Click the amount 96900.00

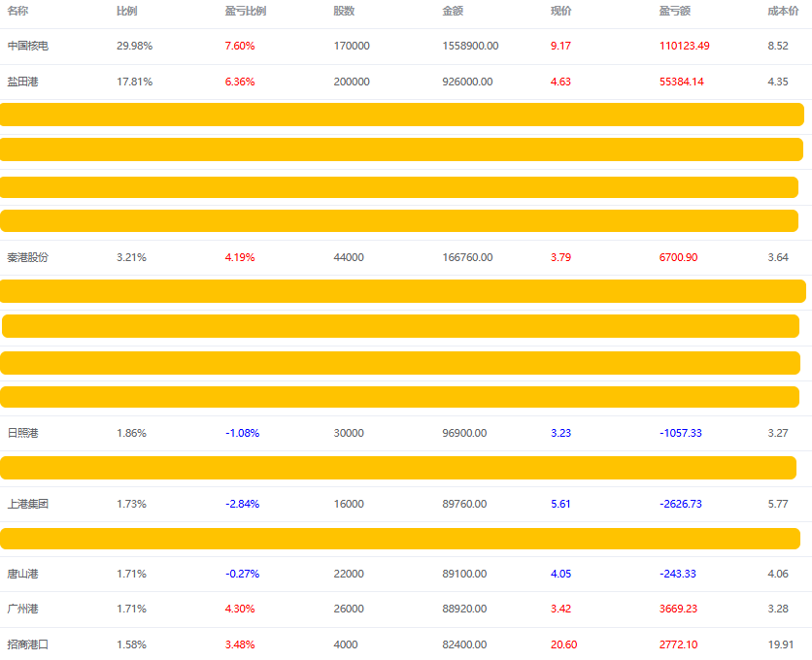tap(464, 433)
